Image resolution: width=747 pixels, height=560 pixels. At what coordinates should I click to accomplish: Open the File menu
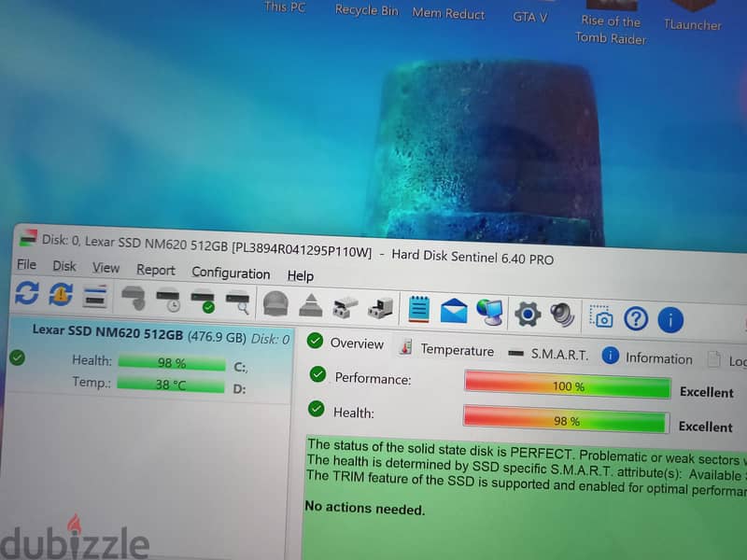27,264
